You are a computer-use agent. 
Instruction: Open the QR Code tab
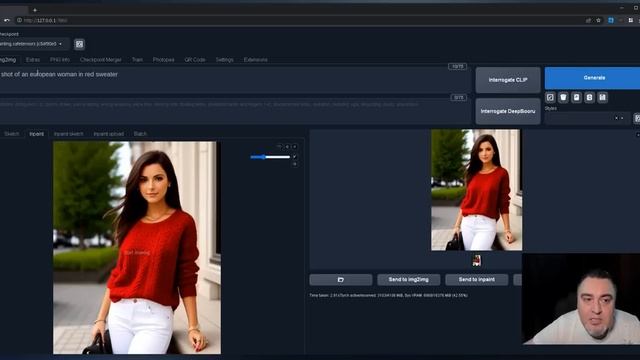(195, 60)
